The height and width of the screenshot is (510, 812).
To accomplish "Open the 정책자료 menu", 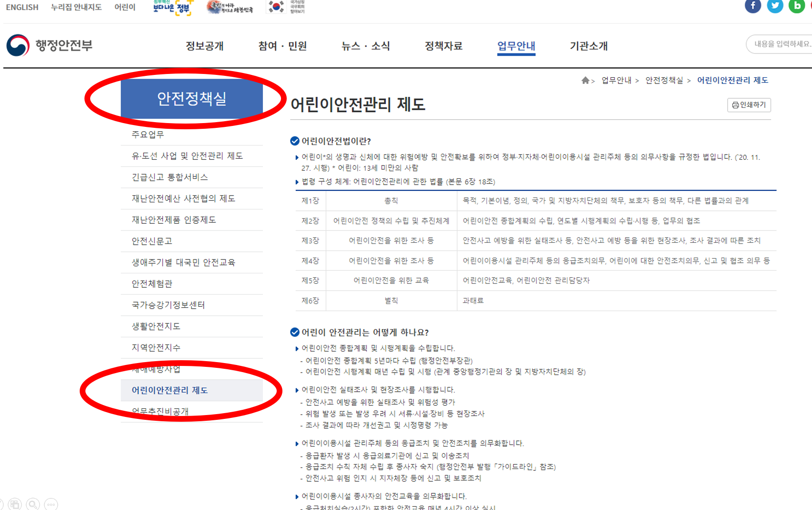I will coord(444,46).
